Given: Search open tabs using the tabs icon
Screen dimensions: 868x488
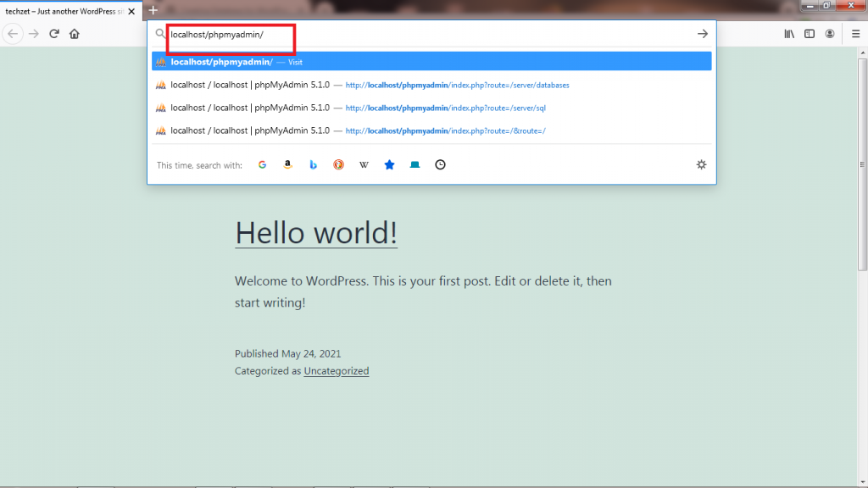Looking at the screenshot, I should pos(415,164).
